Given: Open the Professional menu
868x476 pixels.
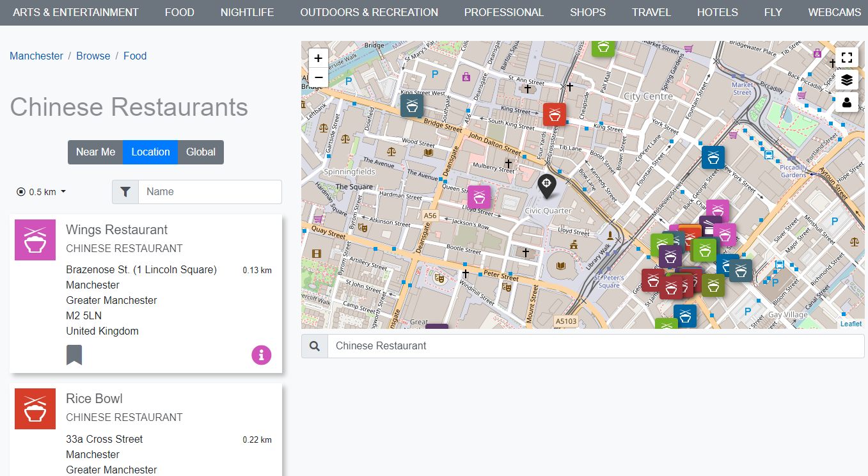Looking at the screenshot, I should tap(504, 12).
